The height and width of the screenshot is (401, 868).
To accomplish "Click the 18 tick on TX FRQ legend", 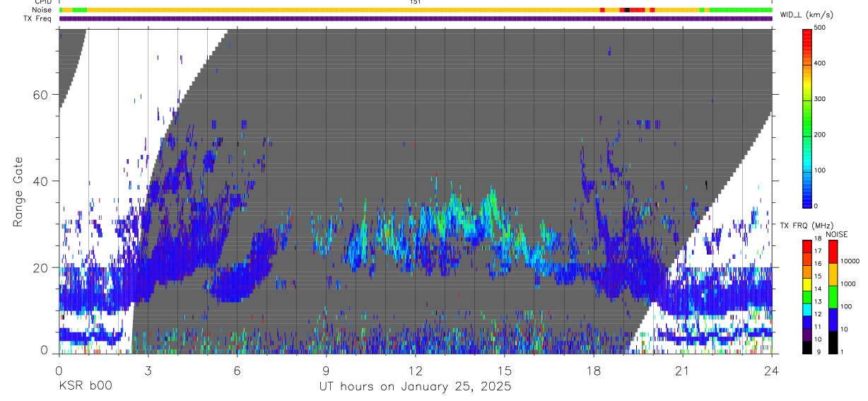I will pos(818,238).
